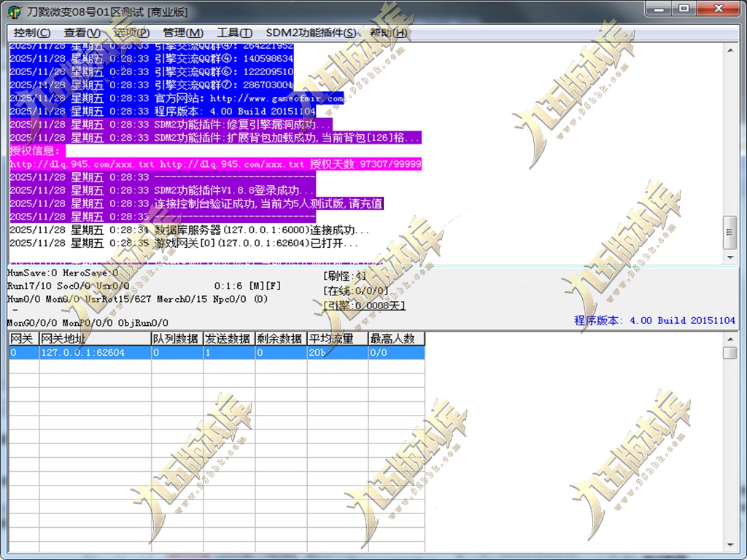Minimize the server window

click(659, 9)
